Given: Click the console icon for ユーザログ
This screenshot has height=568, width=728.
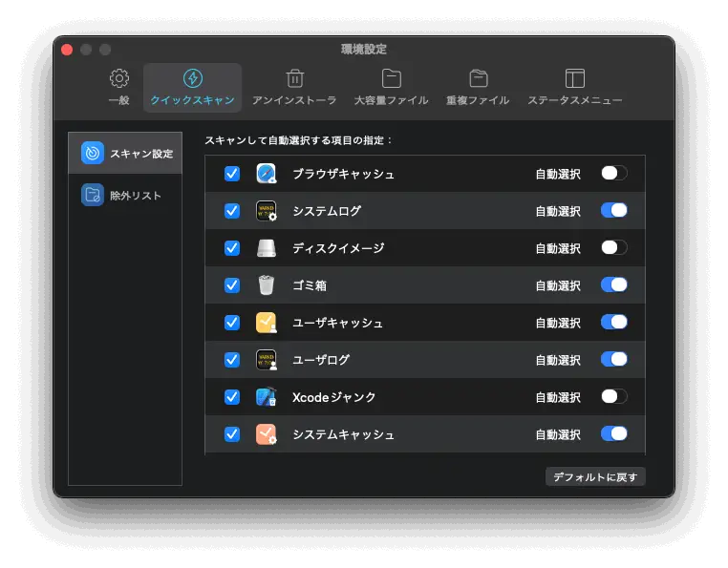Looking at the screenshot, I should click(267, 360).
